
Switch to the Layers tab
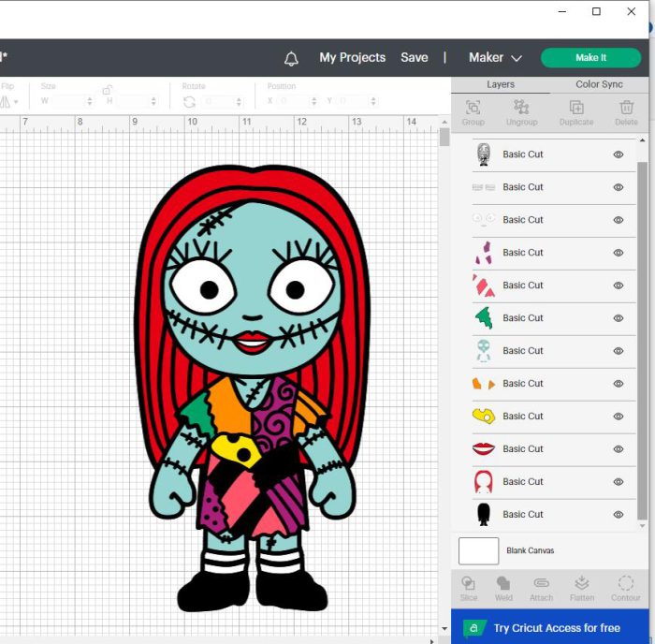(x=501, y=84)
